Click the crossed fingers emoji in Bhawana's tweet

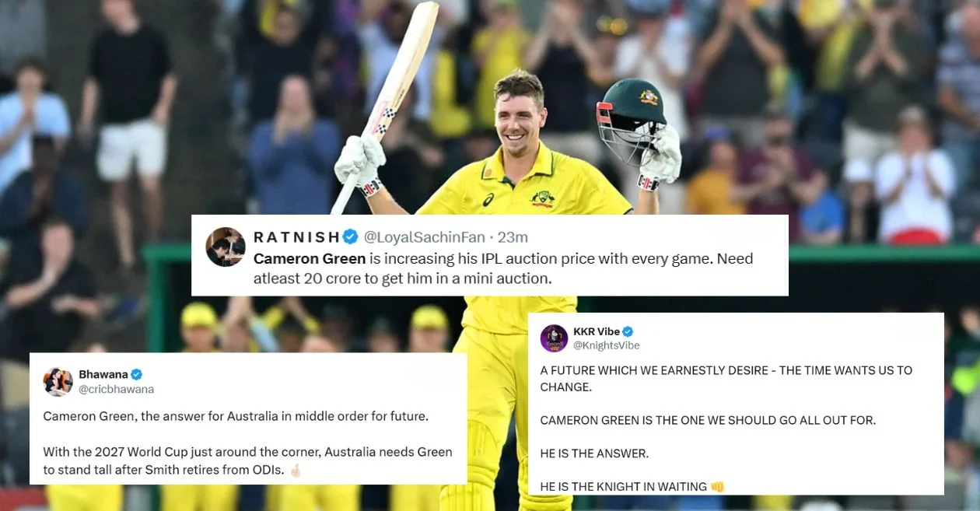296,470
